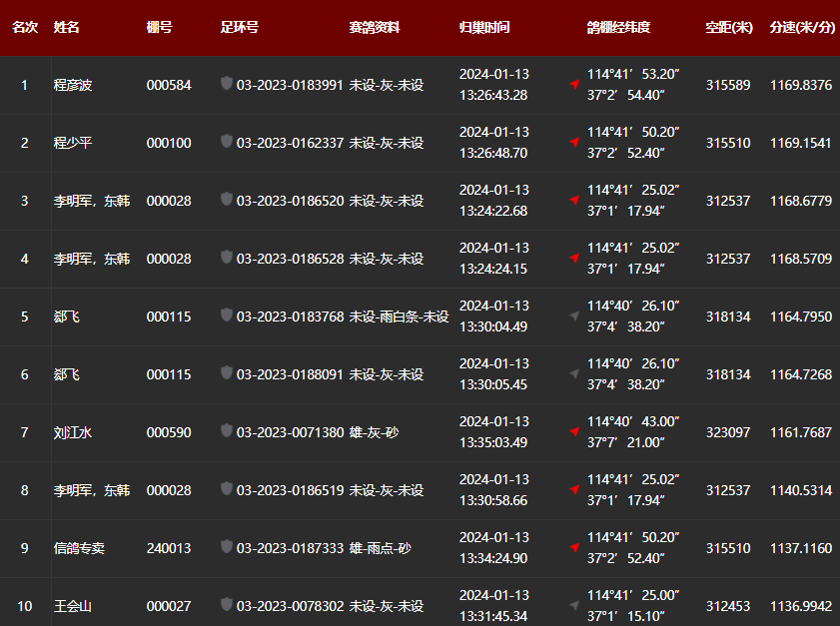Screen dimensions: 840x626
Task: Click red location arrow in 信鸽专卖's row
Action: [574, 548]
